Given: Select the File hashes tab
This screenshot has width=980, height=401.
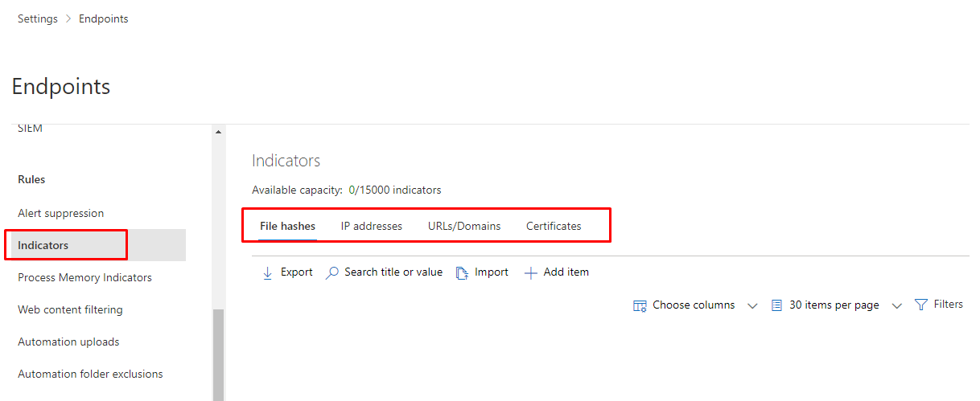Looking at the screenshot, I should [287, 227].
